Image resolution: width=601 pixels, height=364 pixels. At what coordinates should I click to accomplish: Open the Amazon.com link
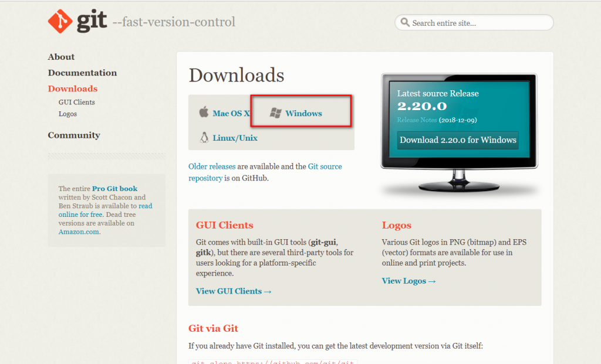(79, 232)
